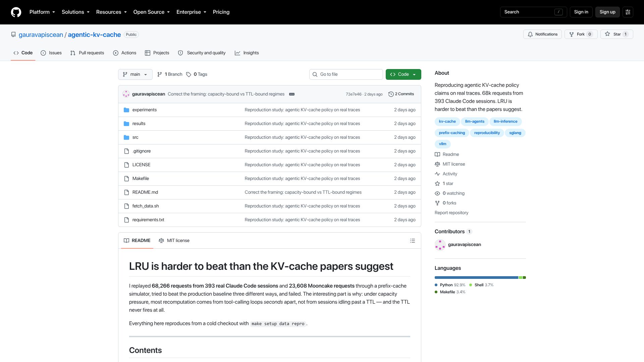Open the Insights tab

tap(247, 53)
